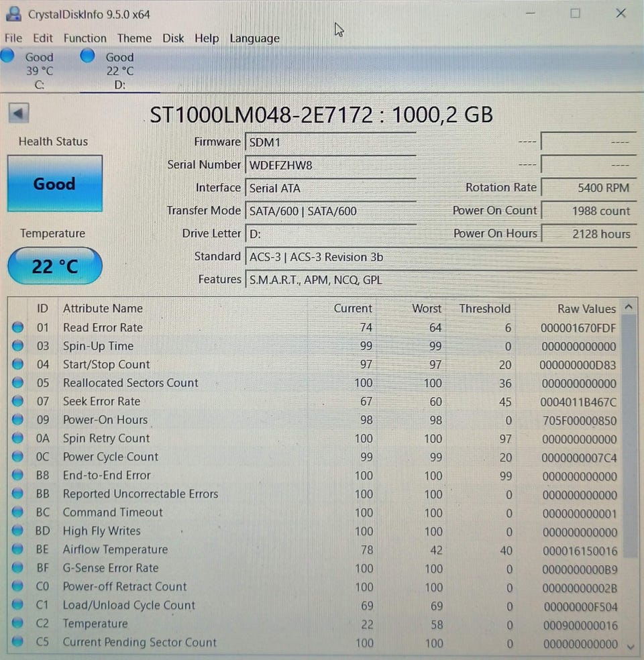The image size is (644, 660).
Task: Click the Transfer Mode field
Action: 331,211
